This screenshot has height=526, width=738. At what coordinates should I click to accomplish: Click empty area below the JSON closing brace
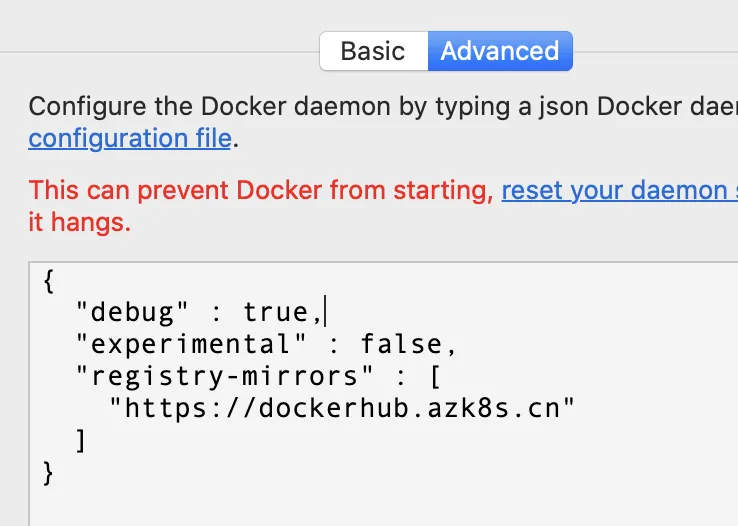pos(380,500)
